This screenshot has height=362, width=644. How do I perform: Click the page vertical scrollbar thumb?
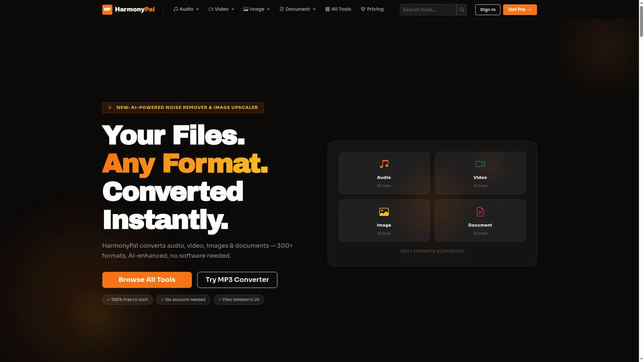click(641, 21)
